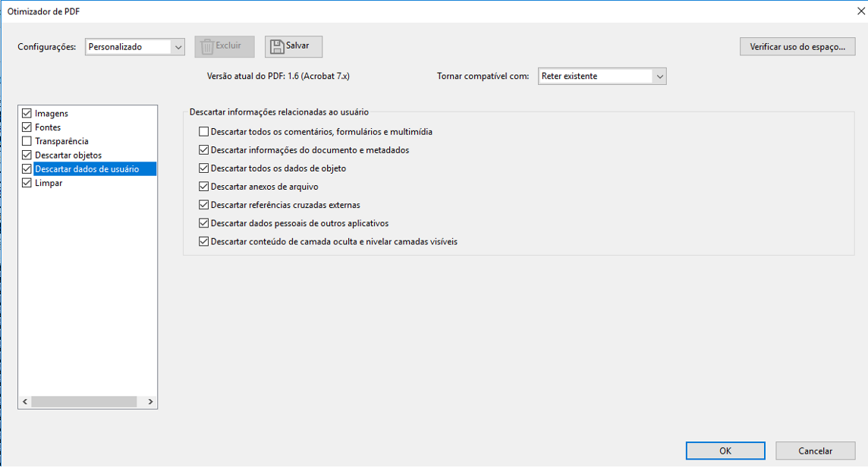
Task: Select the Imagens panel in the list
Action: pyautogui.click(x=52, y=114)
